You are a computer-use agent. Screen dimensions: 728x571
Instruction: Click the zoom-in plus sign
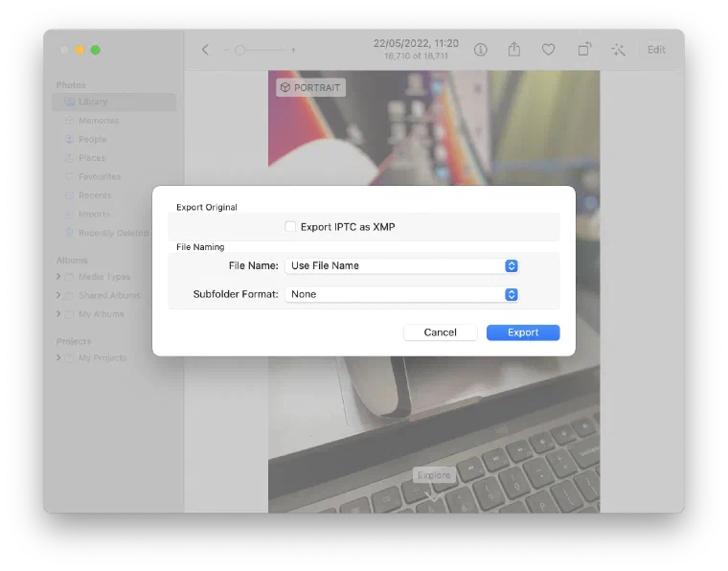293,50
